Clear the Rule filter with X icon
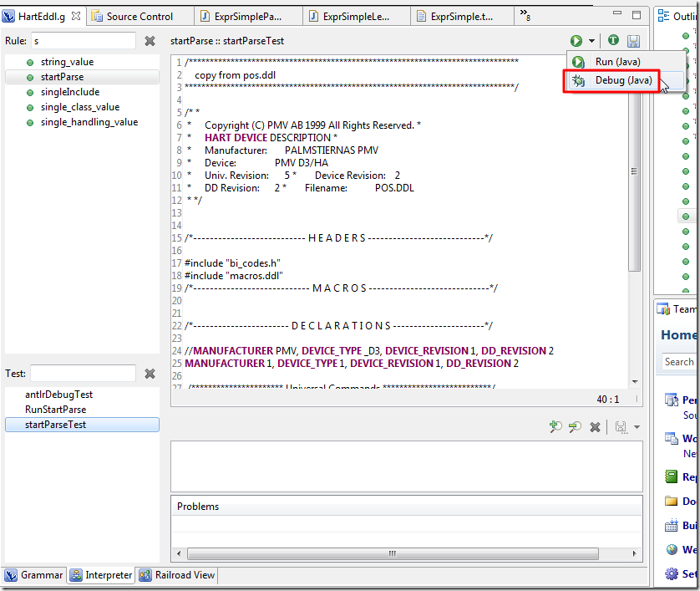 [150, 41]
